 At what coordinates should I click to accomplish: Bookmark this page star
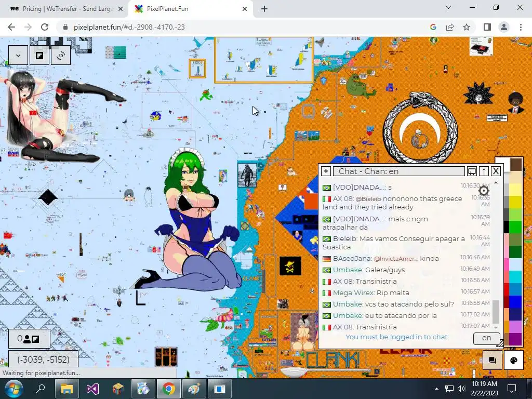pos(467,27)
